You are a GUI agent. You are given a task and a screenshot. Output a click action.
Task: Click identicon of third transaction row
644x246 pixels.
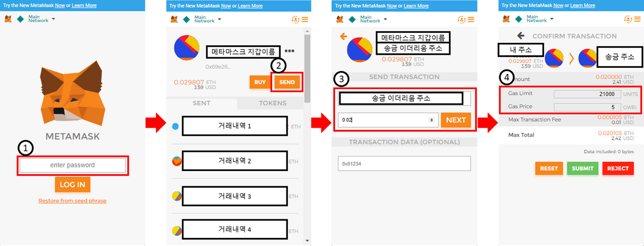(176, 196)
